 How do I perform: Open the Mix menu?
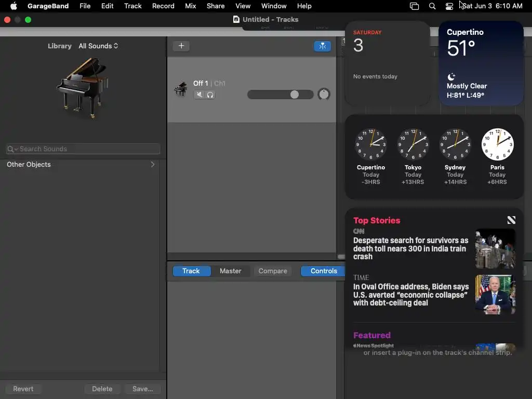point(190,6)
